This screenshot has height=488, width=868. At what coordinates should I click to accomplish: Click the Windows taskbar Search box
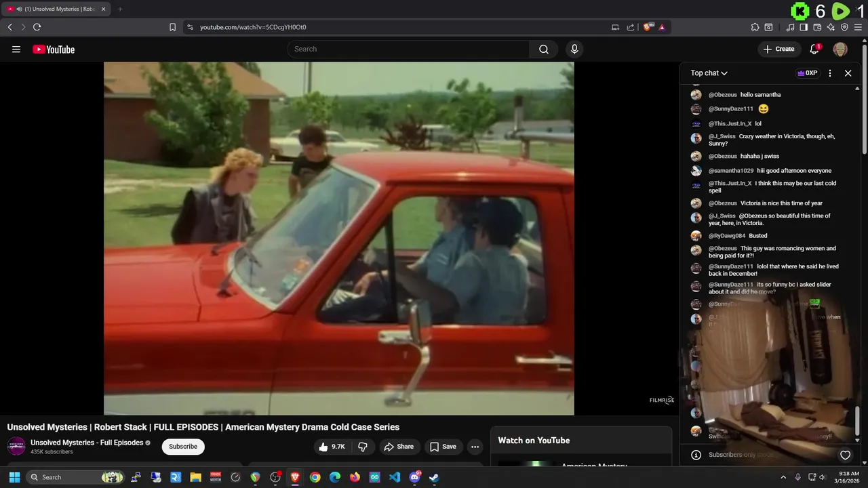click(76, 477)
